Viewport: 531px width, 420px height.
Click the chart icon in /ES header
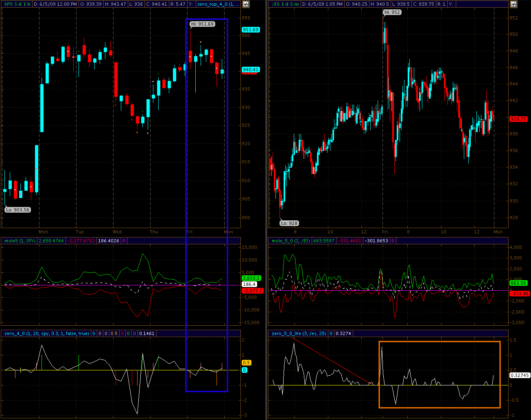tap(514, 4)
